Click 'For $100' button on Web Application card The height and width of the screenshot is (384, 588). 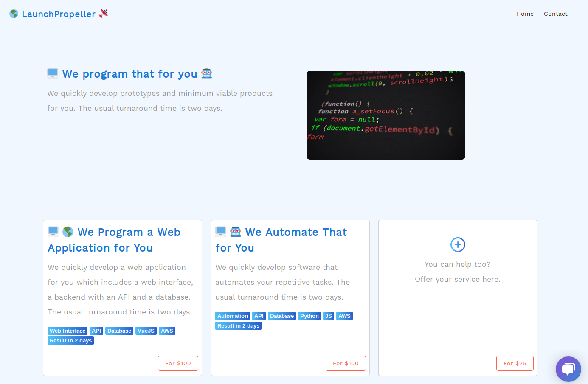click(178, 363)
